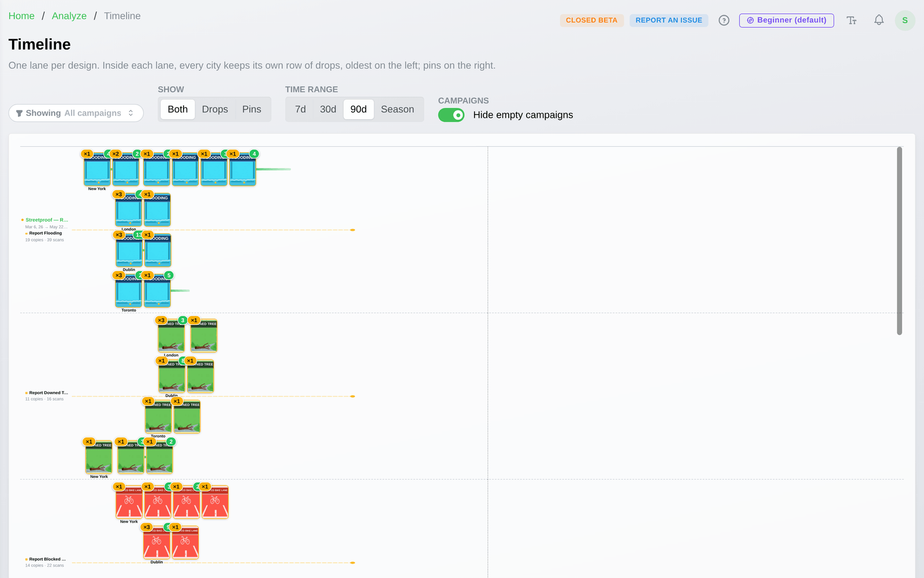924x578 pixels.
Task: Click end pin of Report Flooding lane
Action: [352, 230]
